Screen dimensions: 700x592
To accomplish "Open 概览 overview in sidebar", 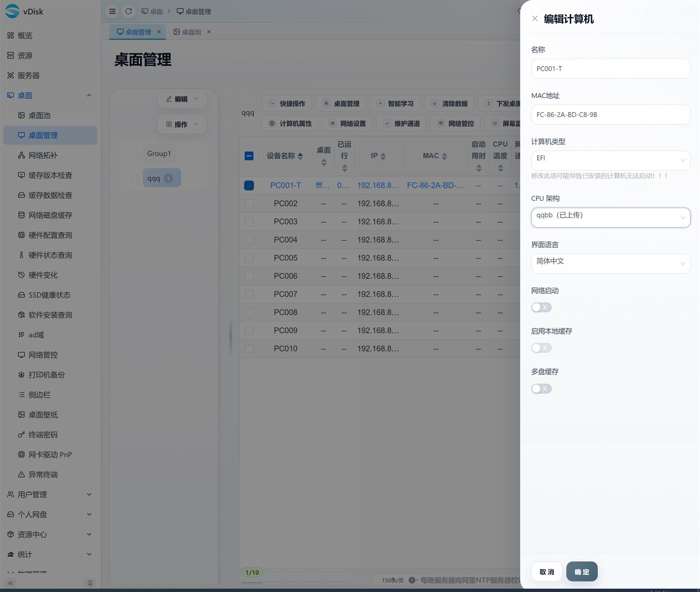I will (x=50, y=35).
